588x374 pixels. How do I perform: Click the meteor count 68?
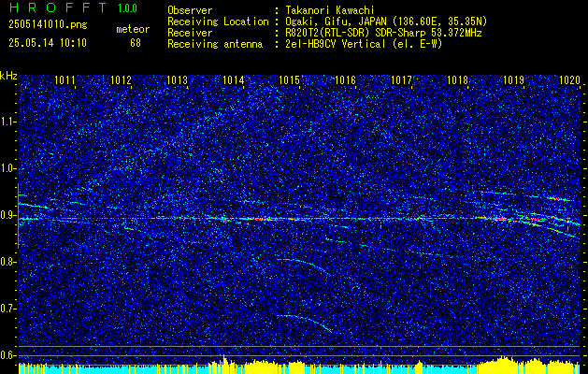(x=136, y=43)
